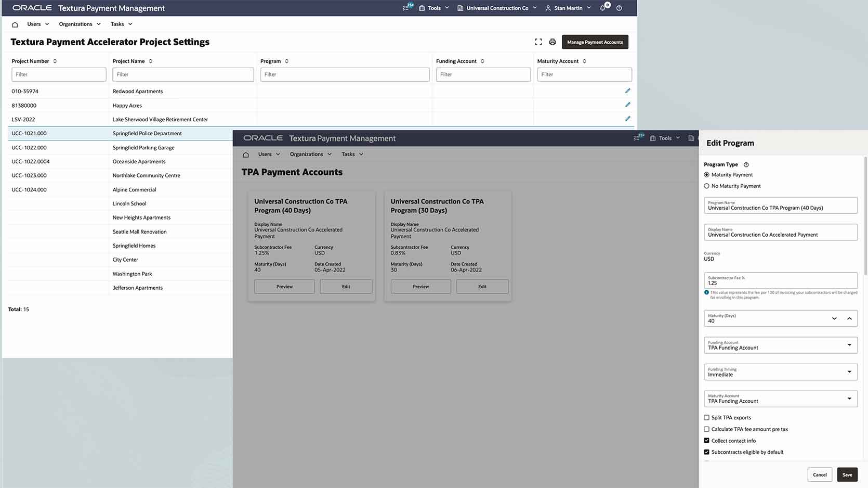The width and height of the screenshot is (868, 488).
Task: Edit the Redwood Apartments row pencil icon
Action: tap(627, 91)
